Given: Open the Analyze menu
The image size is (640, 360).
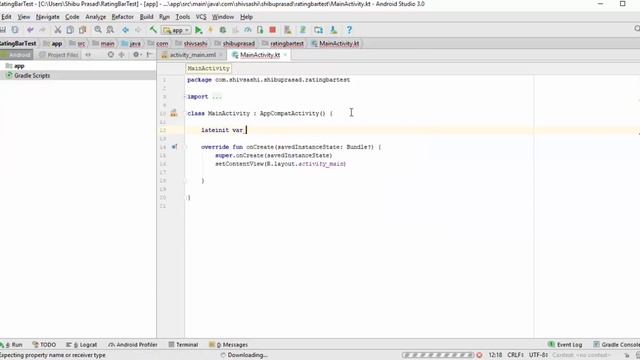Looking at the screenshot, I should [x=96, y=17].
